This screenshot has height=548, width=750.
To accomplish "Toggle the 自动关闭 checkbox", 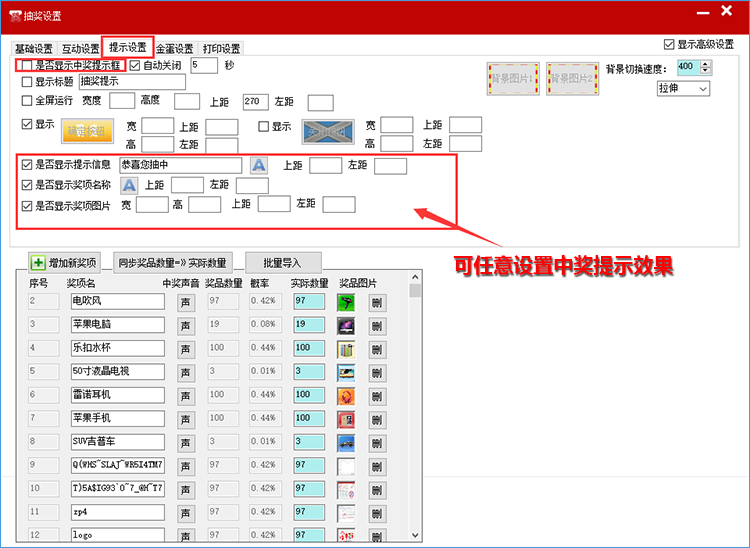I will [x=135, y=65].
